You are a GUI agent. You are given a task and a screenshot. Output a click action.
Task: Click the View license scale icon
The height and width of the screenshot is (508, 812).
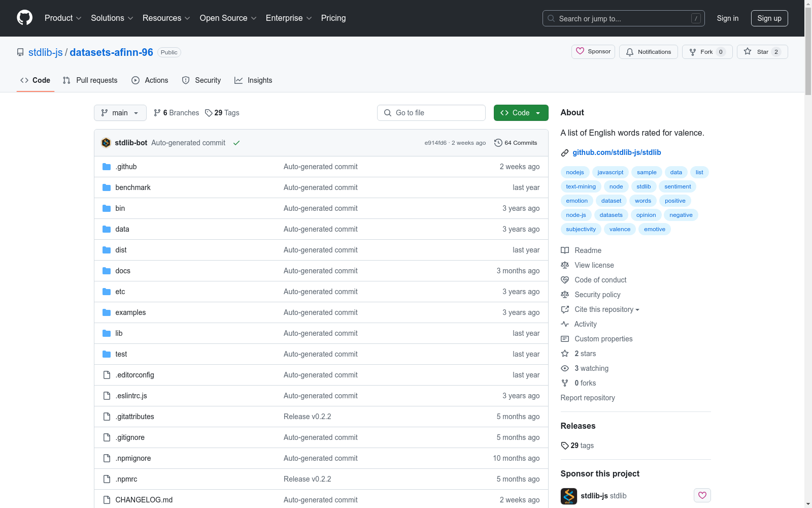pyautogui.click(x=565, y=265)
